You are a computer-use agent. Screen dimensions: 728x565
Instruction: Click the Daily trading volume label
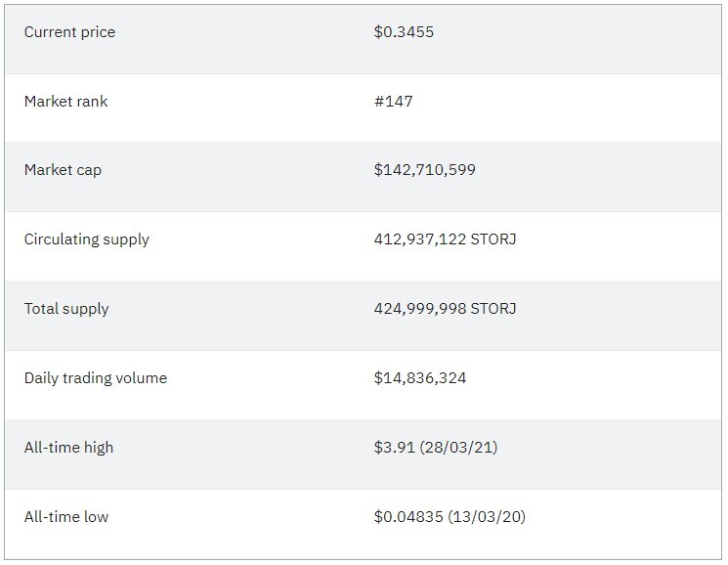tap(96, 378)
